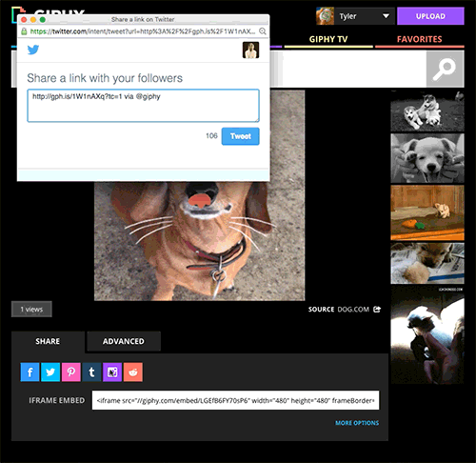Share GIF via the Tumblr icon

click(91, 372)
